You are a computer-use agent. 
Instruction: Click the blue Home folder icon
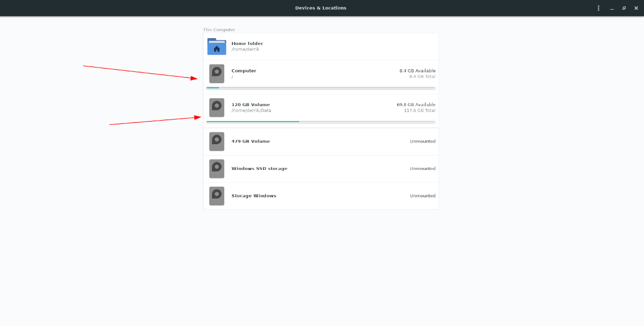click(216, 47)
